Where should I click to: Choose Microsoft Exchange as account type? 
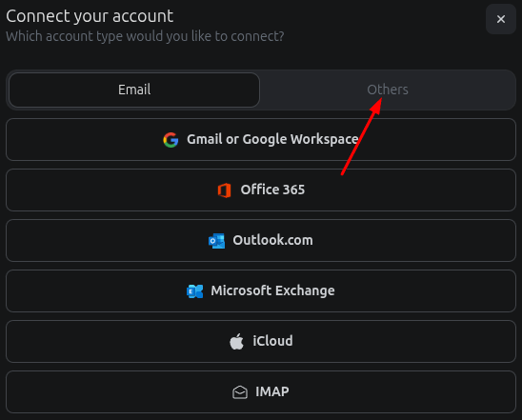261,290
